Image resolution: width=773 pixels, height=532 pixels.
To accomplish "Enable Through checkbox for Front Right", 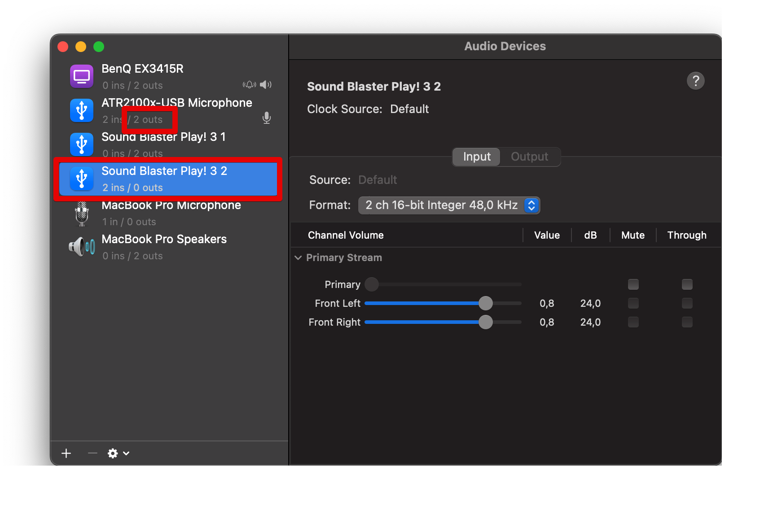I will pyautogui.click(x=687, y=322).
